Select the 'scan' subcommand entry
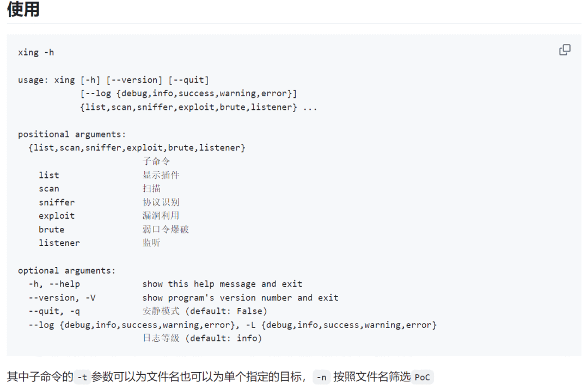This screenshot has width=588, height=390. pyautogui.click(x=49, y=189)
